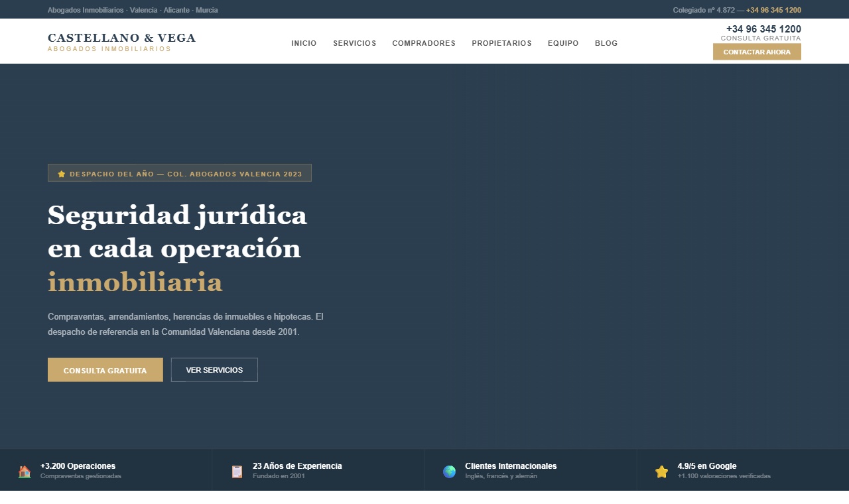Click the Despacho del Año 2023 badge text

186,174
